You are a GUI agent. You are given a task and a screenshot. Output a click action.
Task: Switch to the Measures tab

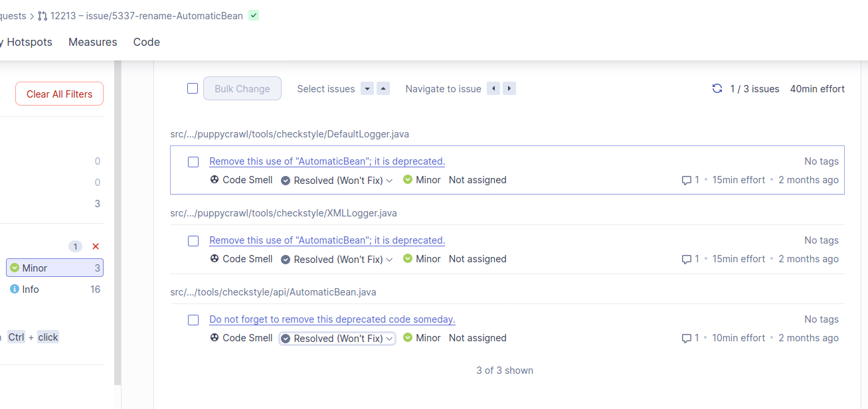93,42
